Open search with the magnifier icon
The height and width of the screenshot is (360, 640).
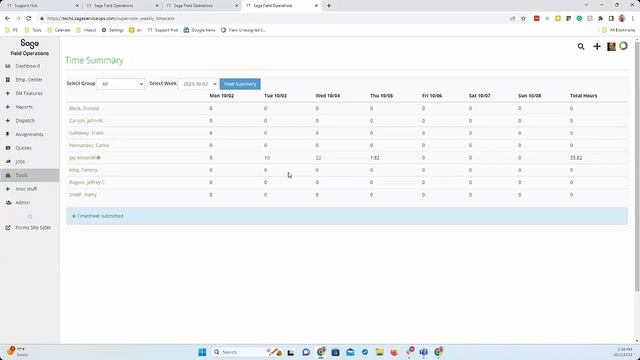(581, 47)
